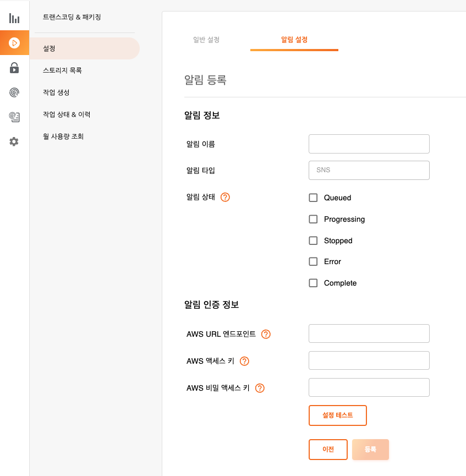Tick the Error checkbox

(314, 261)
